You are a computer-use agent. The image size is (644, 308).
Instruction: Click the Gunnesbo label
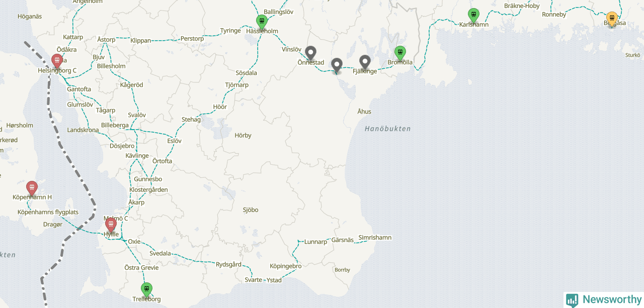148,179
